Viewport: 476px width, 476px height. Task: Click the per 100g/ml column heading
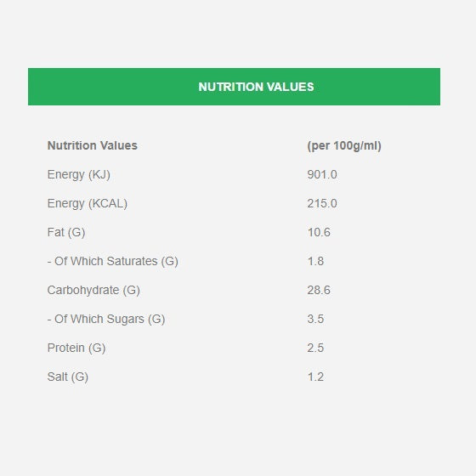tap(344, 145)
